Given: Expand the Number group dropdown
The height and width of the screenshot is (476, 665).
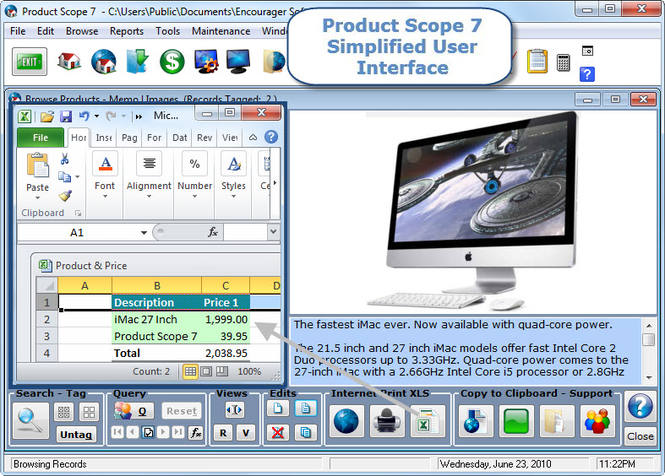Looking at the screenshot, I should tap(195, 196).
